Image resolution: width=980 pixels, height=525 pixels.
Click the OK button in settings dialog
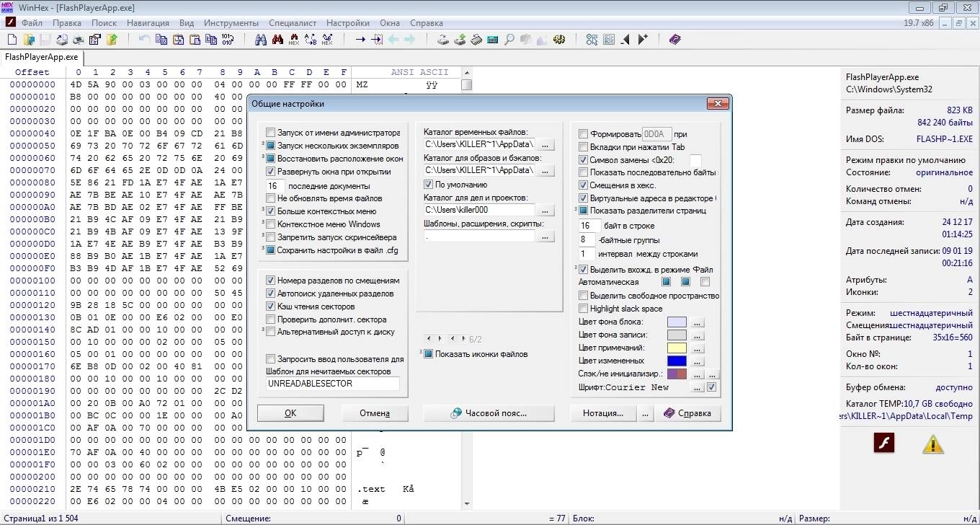coord(290,413)
